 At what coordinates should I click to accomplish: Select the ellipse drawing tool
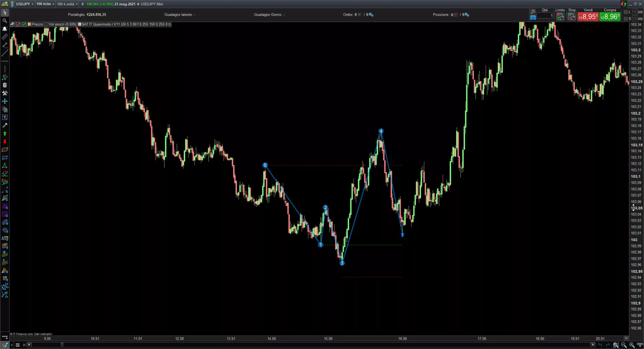click(5, 150)
